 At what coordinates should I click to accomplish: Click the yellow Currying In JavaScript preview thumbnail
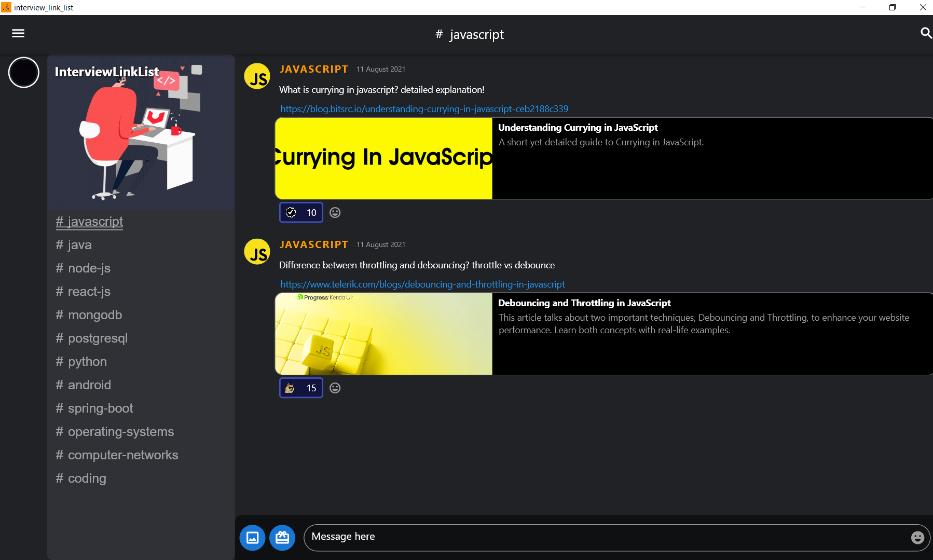[383, 158]
